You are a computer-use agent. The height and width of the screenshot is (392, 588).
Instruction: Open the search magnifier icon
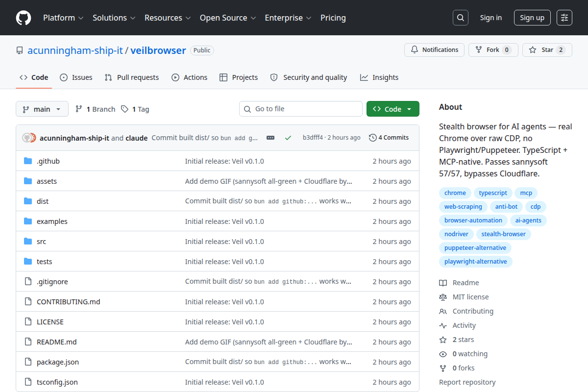coord(461,18)
